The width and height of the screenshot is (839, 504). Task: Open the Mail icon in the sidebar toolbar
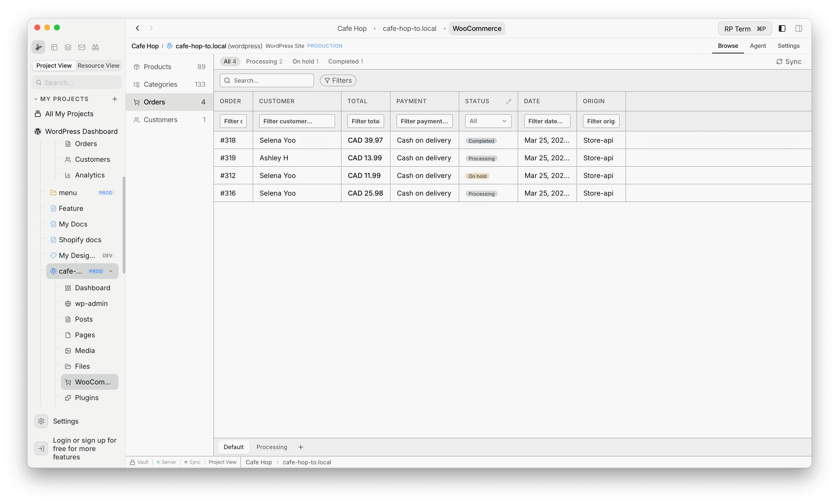(81, 47)
